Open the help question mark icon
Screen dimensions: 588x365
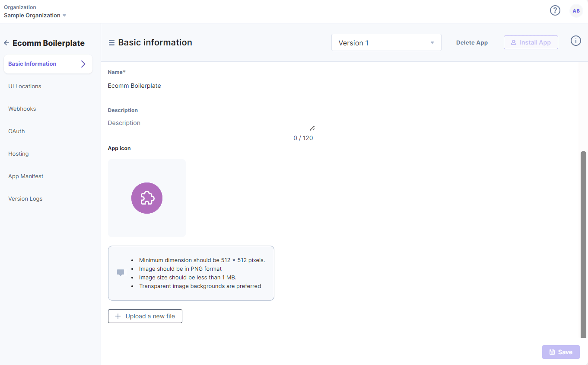pyautogui.click(x=555, y=11)
